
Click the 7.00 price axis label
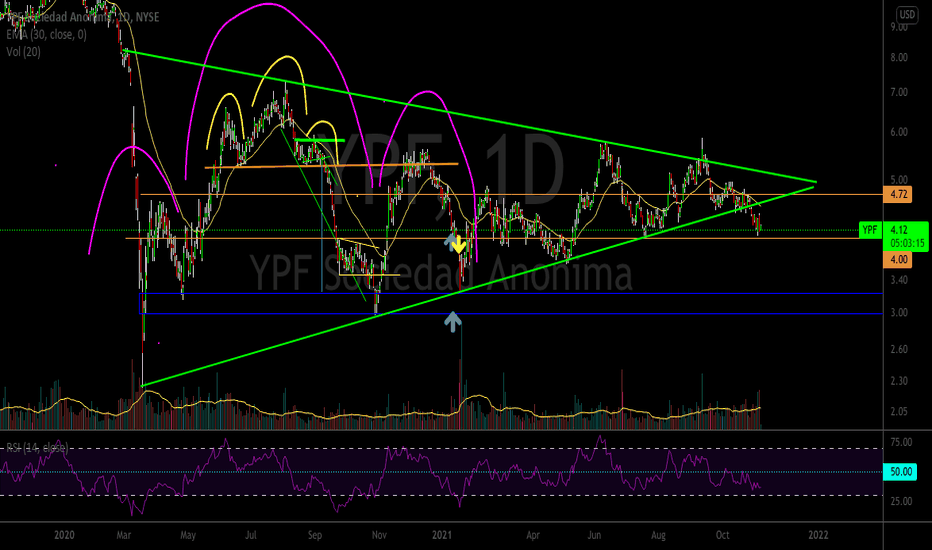coord(899,92)
